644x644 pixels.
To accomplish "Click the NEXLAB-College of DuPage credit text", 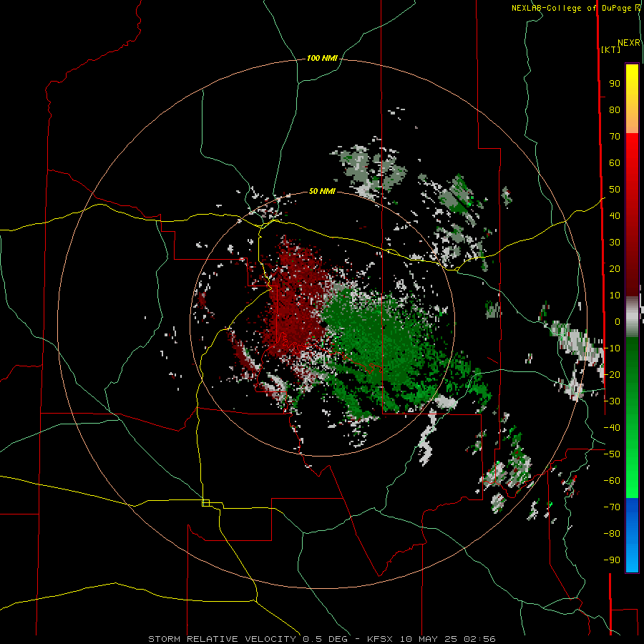I will [x=572, y=8].
